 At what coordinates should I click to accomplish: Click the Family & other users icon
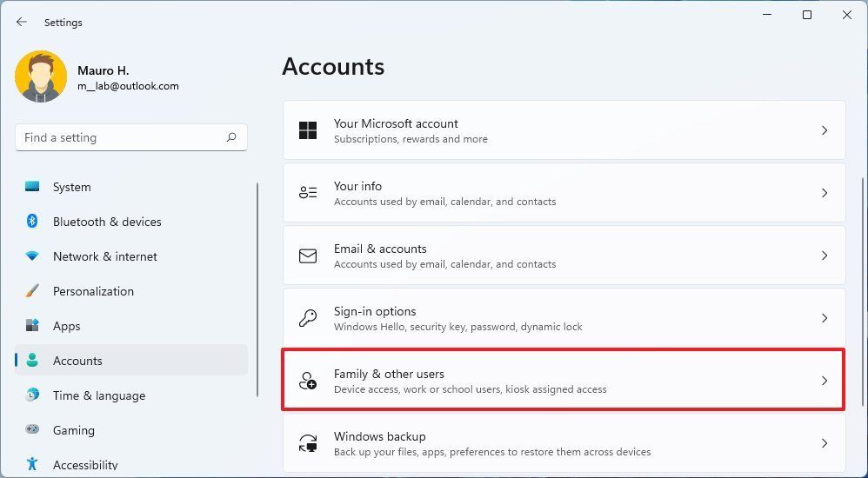coord(308,381)
